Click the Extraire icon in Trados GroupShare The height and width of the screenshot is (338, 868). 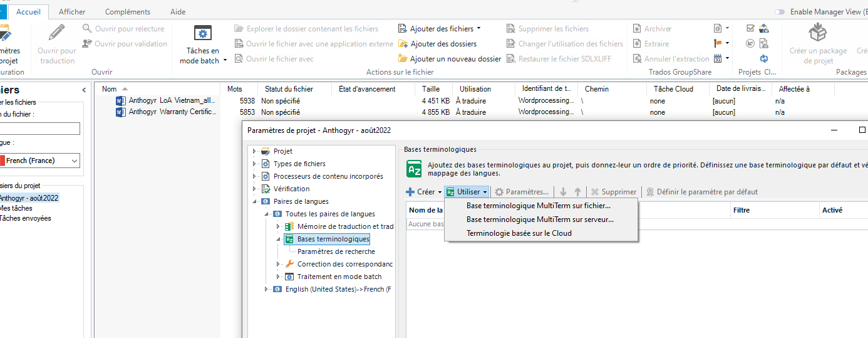tap(637, 44)
